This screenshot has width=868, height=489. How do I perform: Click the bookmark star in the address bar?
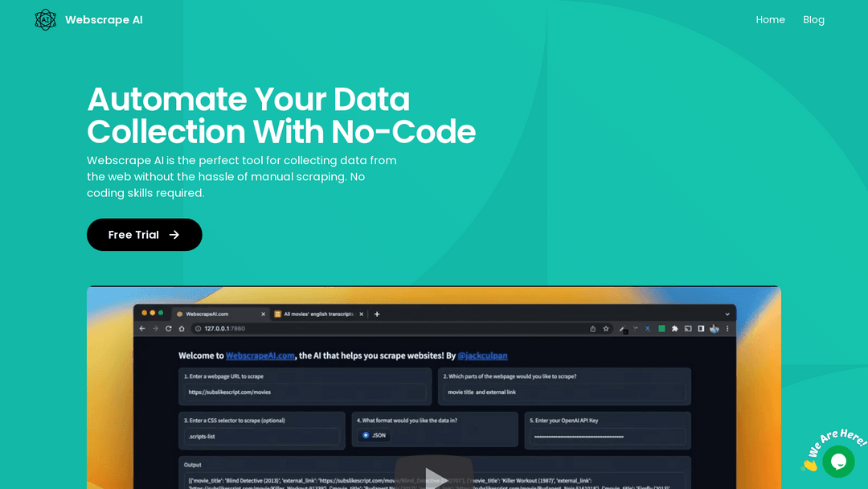(x=606, y=329)
